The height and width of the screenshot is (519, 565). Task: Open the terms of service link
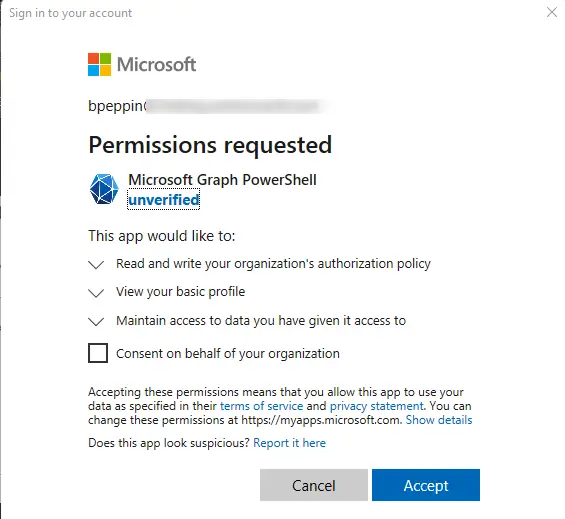pos(261,406)
